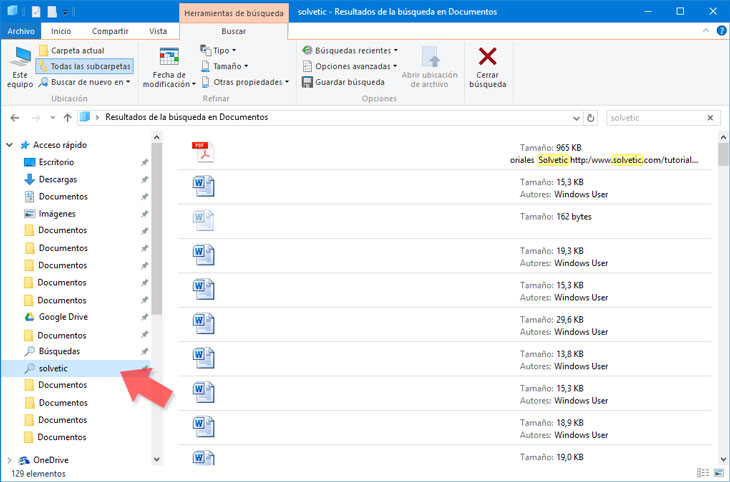Click inside the solvetic search field
Screen dimensions: 730x482
pyautogui.click(x=656, y=118)
